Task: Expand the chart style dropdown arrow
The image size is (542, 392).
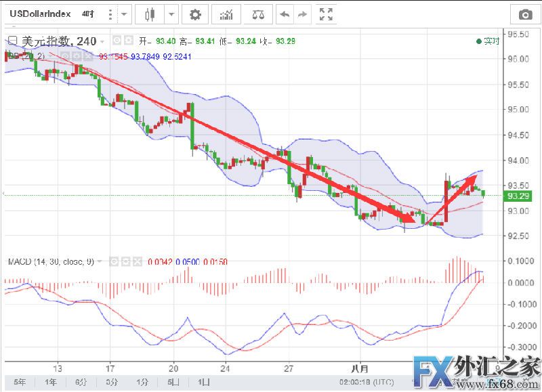Action: coord(171,14)
